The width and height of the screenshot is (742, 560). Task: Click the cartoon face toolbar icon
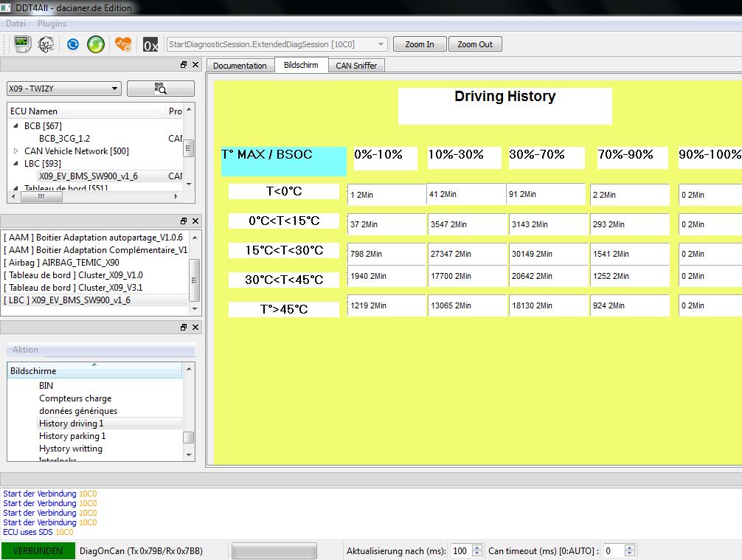(46, 44)
